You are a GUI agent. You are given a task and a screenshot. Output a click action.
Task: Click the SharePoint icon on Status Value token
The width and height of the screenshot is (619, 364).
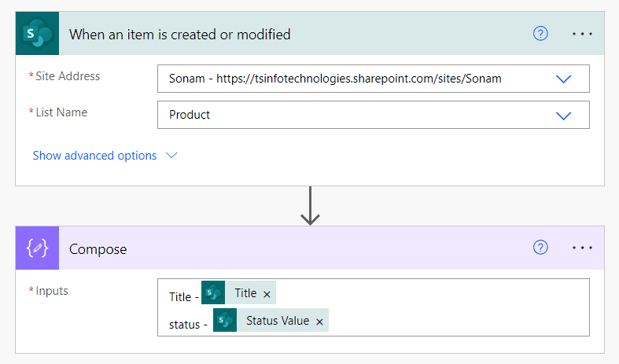tap(225, 321)
